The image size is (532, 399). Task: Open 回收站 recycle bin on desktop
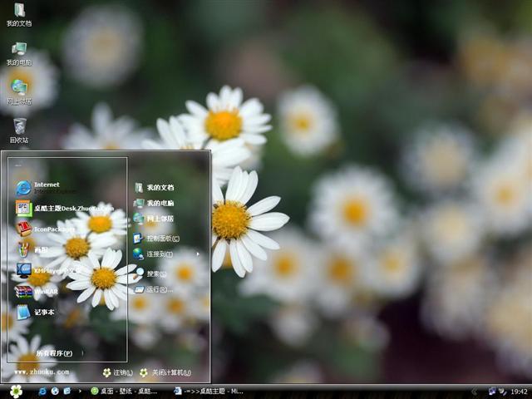(19, 131)
